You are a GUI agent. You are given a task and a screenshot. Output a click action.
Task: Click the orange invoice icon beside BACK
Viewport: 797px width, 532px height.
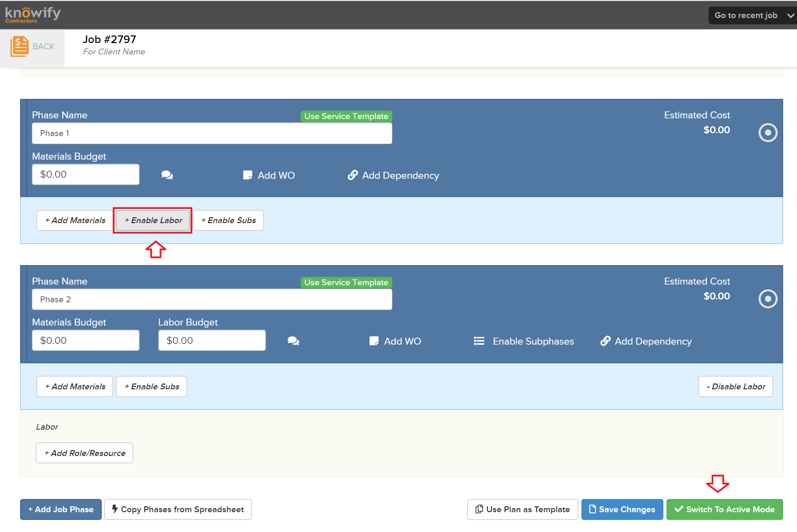[19, 46]
